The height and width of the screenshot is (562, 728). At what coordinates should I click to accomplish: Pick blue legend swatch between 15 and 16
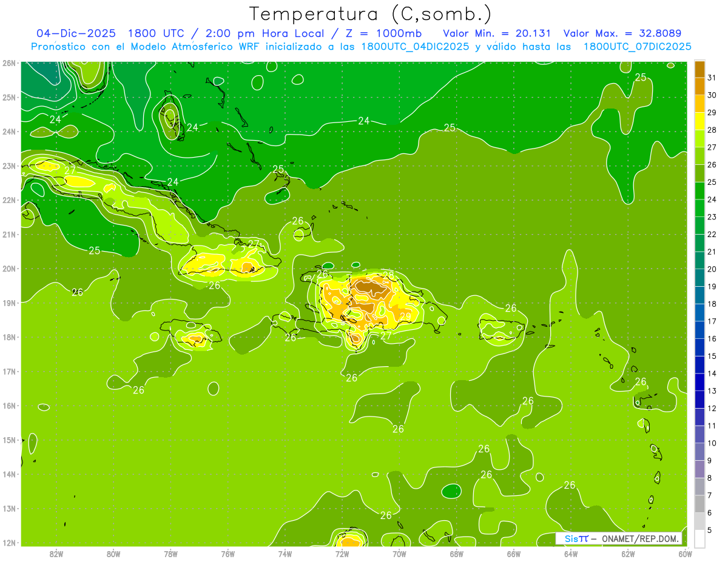[700, 347]
